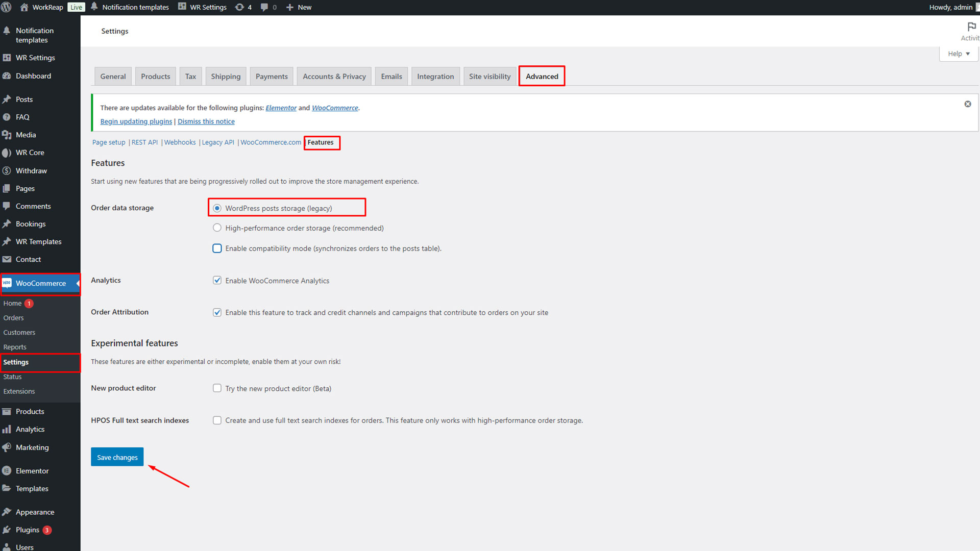Screen dimensions: 980x551
Task: Enable compatibility mode checkbox
Action: (x=217, y=248)
